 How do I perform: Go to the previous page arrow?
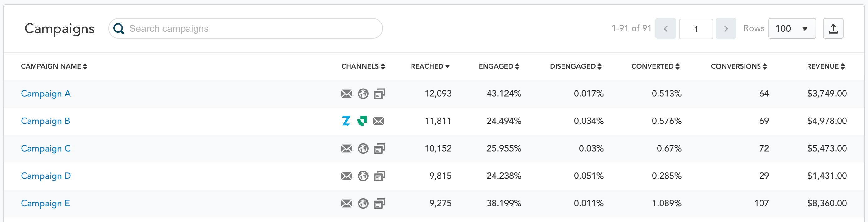665,29
